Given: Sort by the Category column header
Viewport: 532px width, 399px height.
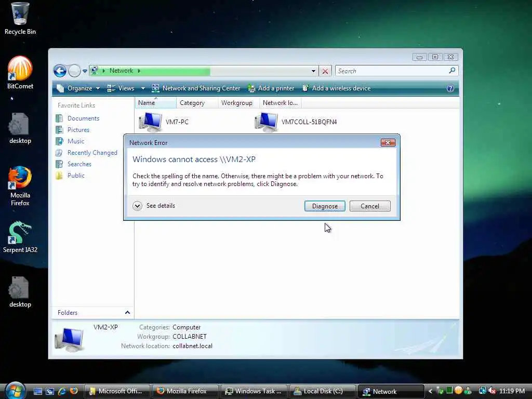Looking at the screenshot, I should (x=197, y=103).
